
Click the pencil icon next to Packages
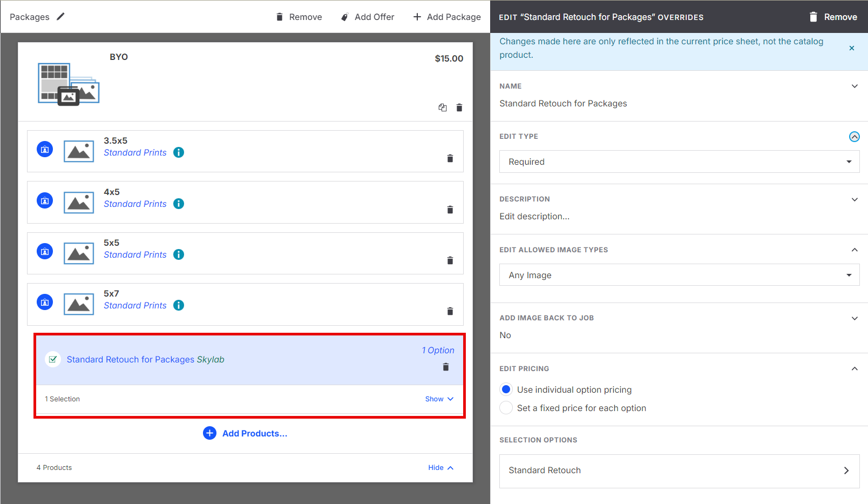pos(60,17)
